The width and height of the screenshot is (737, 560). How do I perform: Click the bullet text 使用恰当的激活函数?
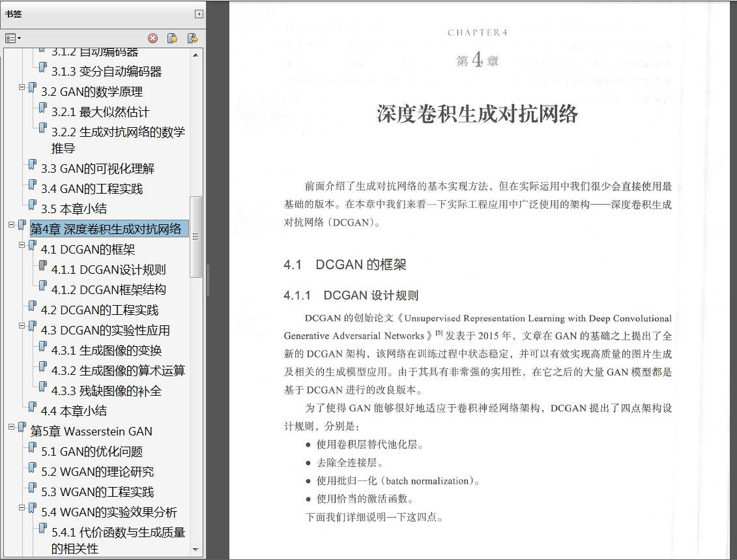pos(365,499)
